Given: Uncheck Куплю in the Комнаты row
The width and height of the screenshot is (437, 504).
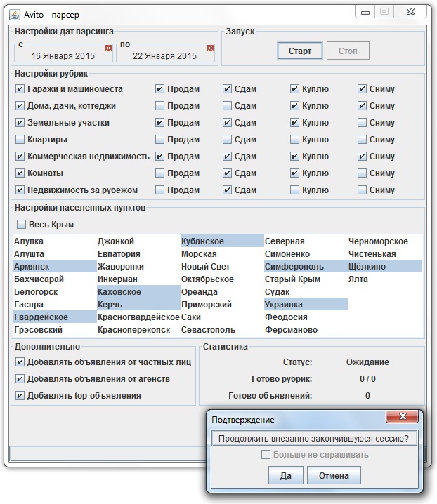Looking at the screenshot, I should pos(294,173).
